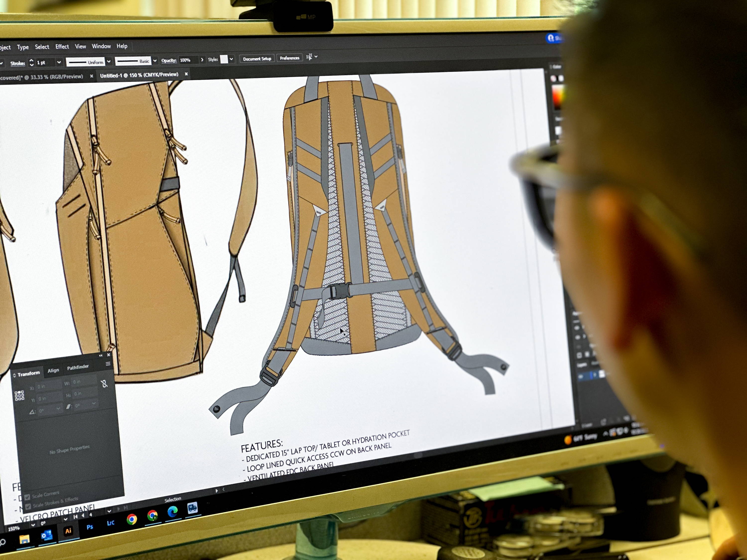Go to last artboard arrow
The height and width of the screenshot is (560, 747).
[126, 507]
